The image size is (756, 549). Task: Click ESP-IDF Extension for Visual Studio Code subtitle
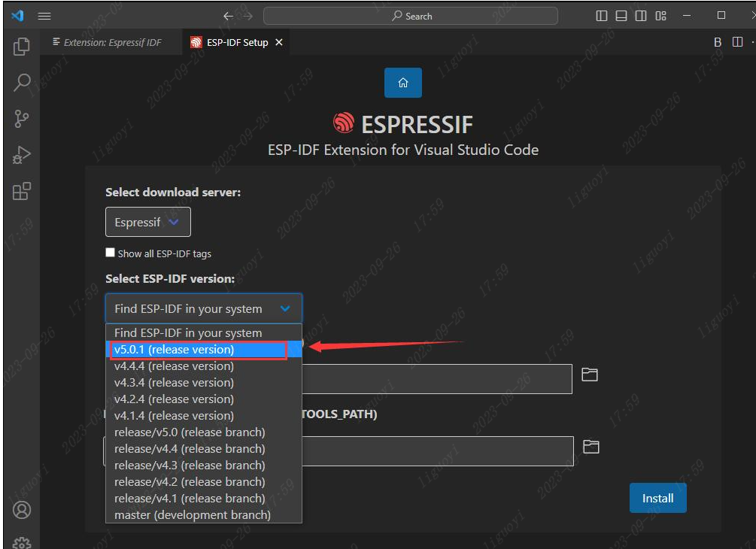tap(403, 150)
